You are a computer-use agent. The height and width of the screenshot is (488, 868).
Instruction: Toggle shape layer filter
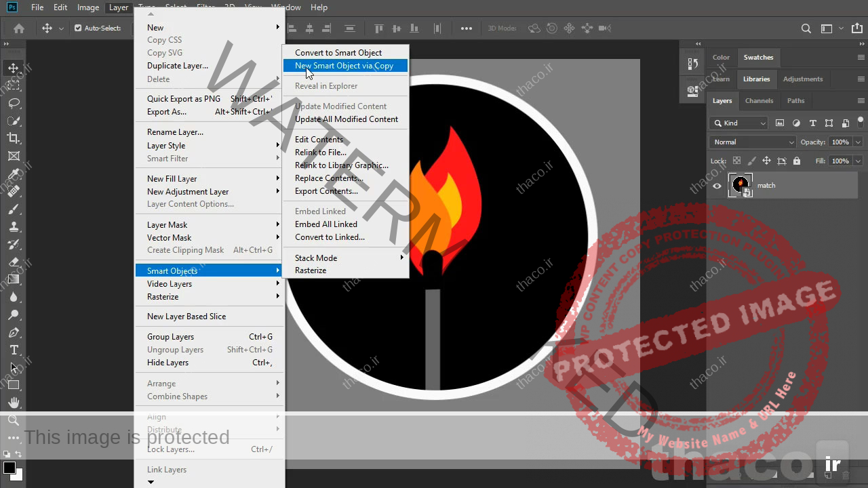pyautogui.click(x=829, y=123)
